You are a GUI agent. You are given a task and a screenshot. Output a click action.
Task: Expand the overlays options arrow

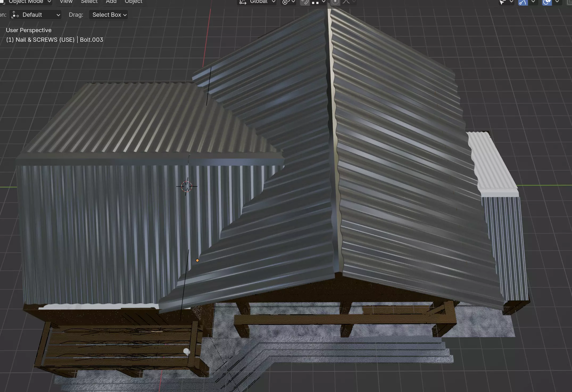tap(557, 2)
